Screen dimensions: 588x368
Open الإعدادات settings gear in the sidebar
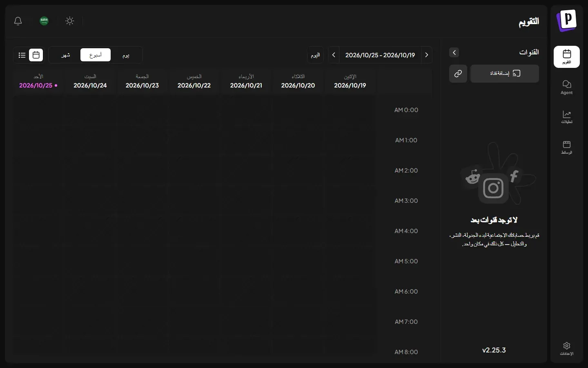coord(567,349)
